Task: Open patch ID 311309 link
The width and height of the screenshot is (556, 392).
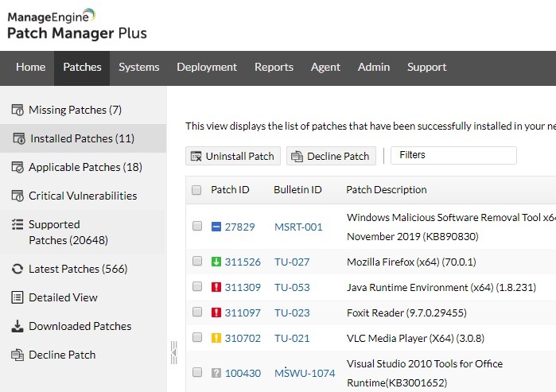Action: (x=243, y=288)
